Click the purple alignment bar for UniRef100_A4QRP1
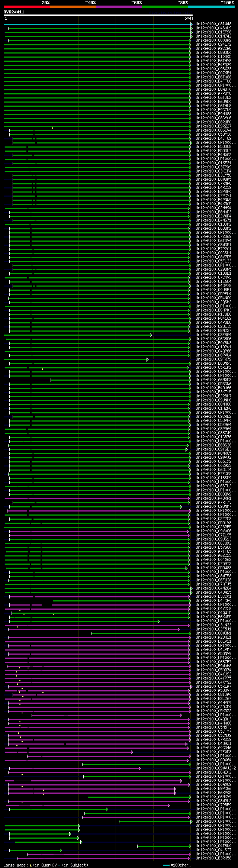Screen dimensions: 238x868 point(97,498)
